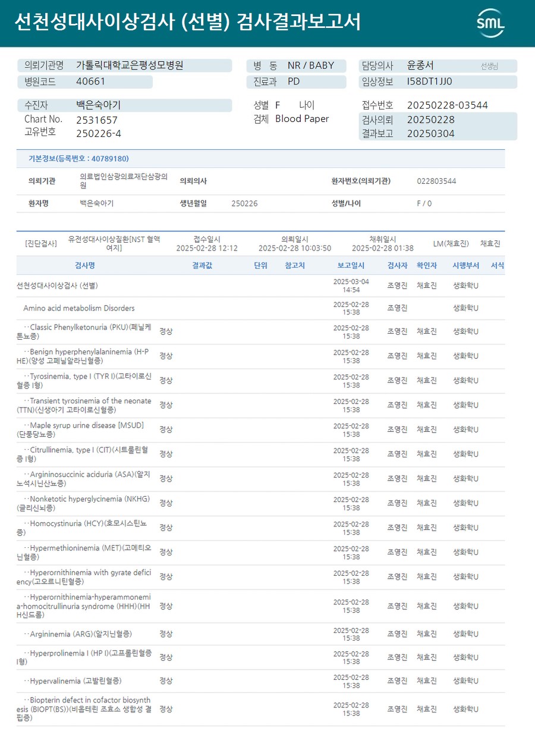Click the 시행부서 column header
The height and width of the screenshot is (756, 535).
coord(465,265)
